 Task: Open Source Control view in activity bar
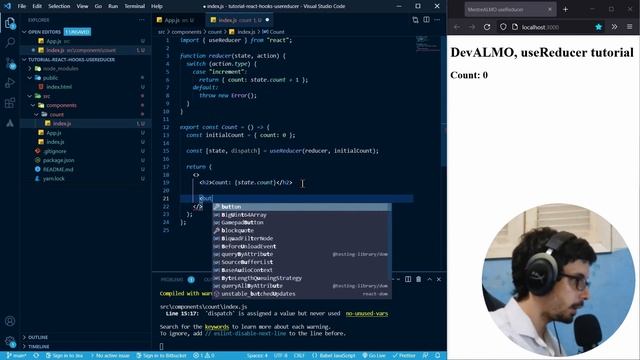coord(10,62)
